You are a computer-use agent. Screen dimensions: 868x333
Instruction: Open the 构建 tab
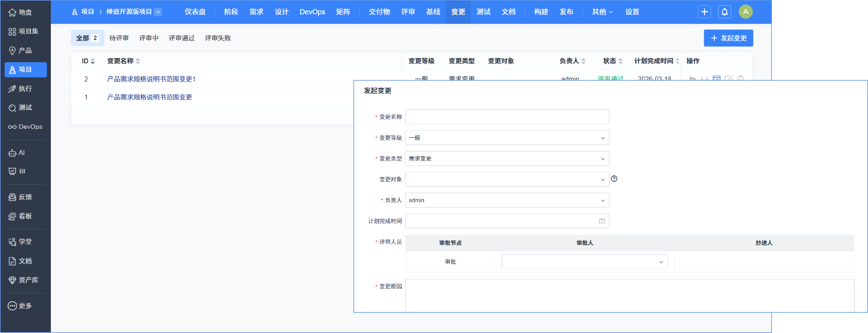click(x=541, y=12)
